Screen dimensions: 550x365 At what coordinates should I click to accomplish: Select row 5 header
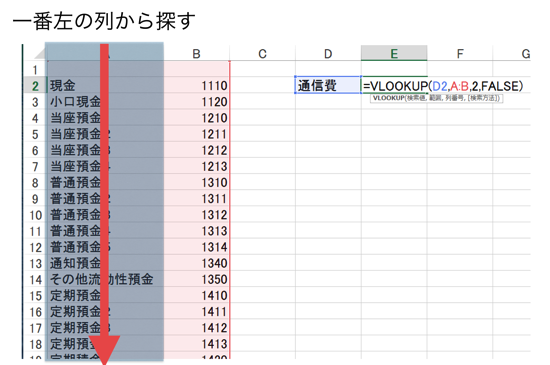click(x=35, y=134)
